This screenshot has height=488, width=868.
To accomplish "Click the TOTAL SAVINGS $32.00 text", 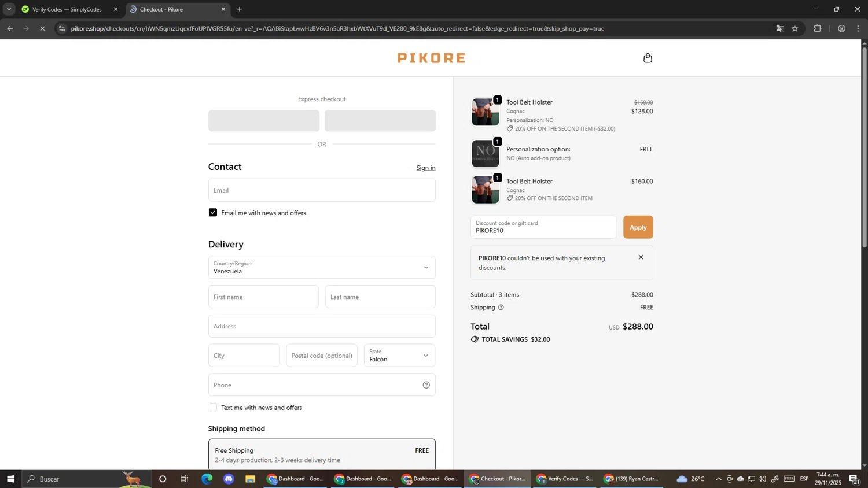I will click(516, 339).
